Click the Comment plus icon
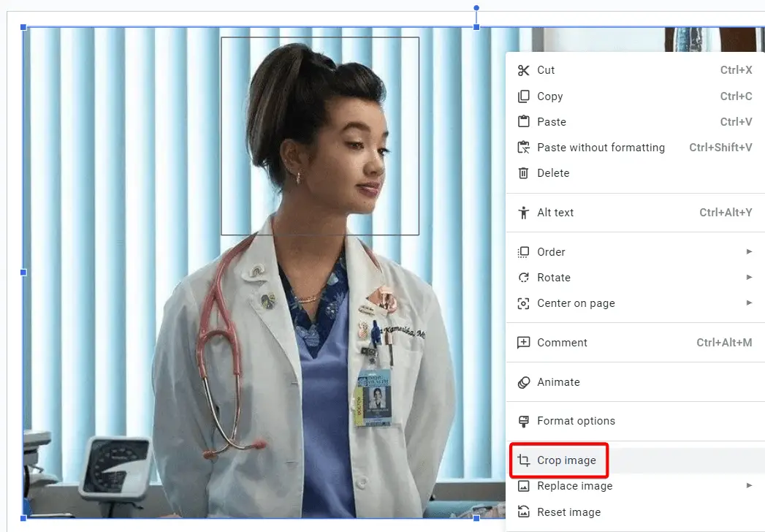The width and height of the screenshot is (765, 532). click(523, 343)
